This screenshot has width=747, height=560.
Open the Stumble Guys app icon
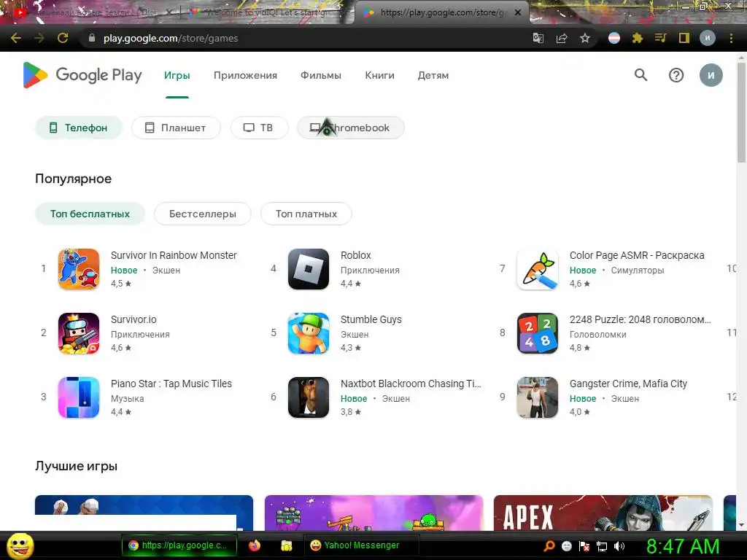click(309, 333)
